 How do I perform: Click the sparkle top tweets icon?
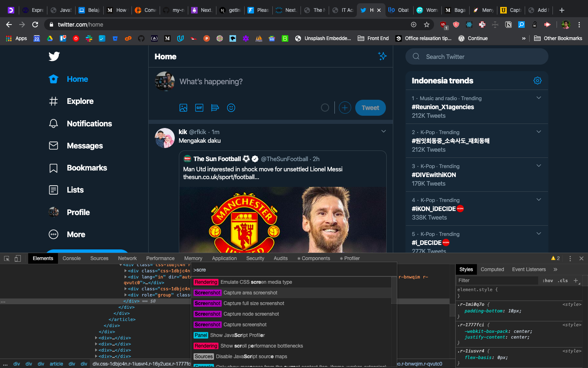click(382, 56)
